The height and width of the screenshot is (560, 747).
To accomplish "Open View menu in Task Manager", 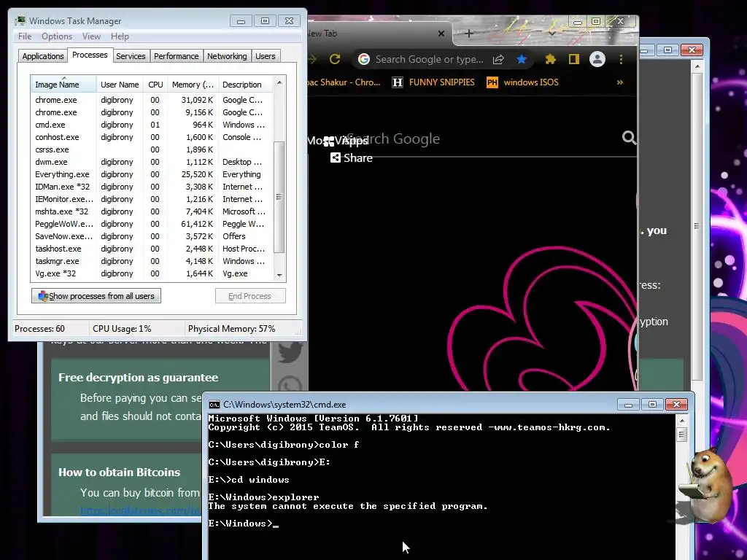I will [x=91, y=36].
